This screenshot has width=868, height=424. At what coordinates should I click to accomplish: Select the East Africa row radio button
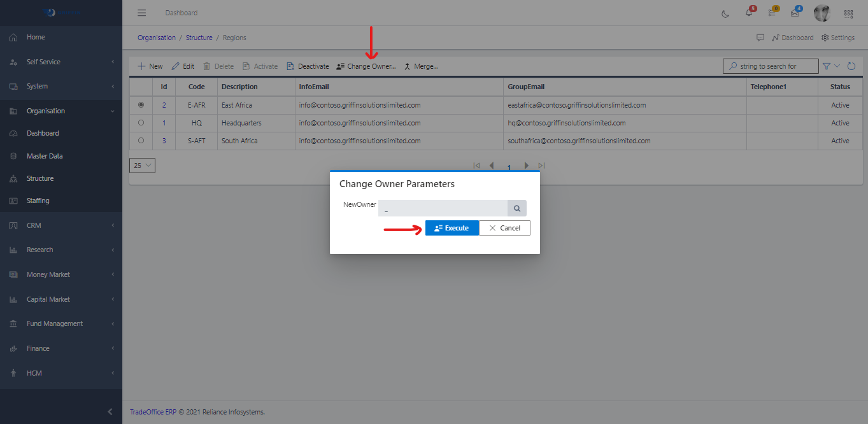click(x=141, y=105)
